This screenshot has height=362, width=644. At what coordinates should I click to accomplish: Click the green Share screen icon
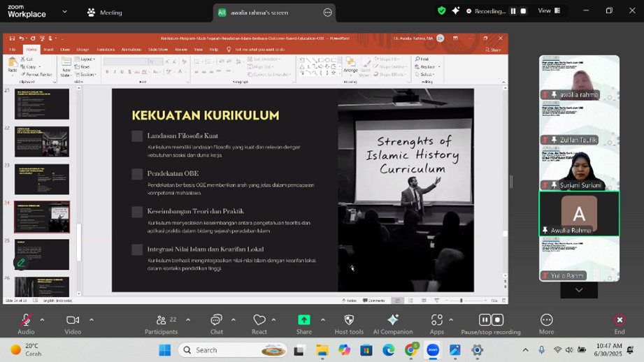304,320
